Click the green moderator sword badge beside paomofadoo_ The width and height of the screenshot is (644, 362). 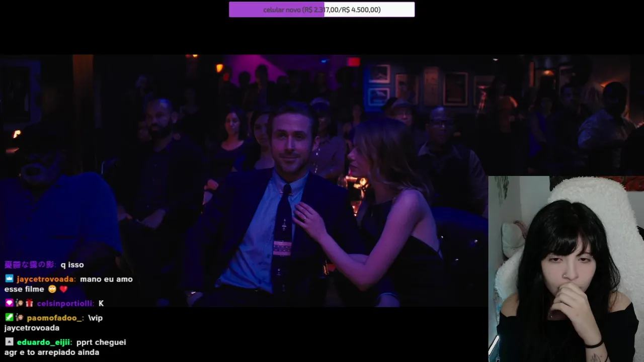pyautogui.click(x=9, y=317)
